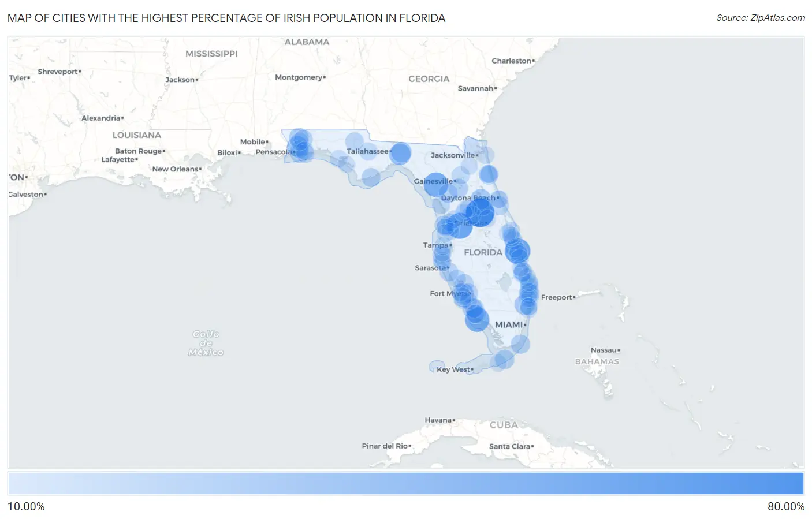Click the Pinar del Rio label
This screenshot has width=812, height=519.
385,446
